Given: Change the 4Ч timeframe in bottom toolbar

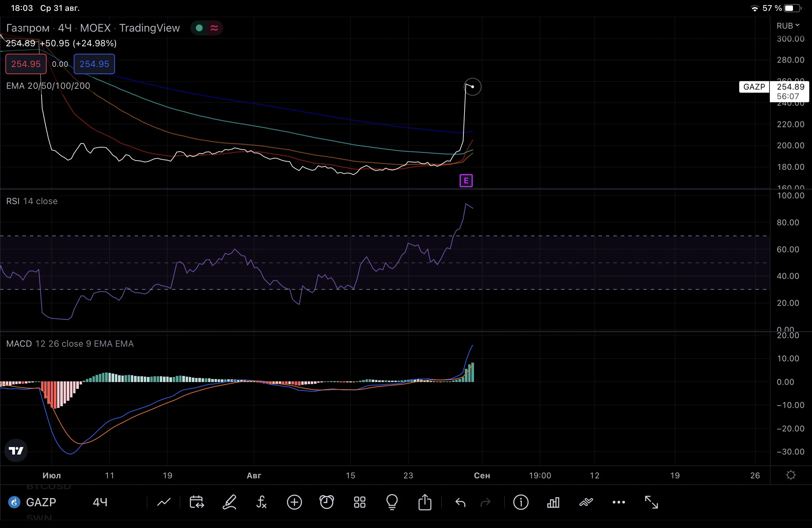Looking at the screenshot, I should pos(100,502).
